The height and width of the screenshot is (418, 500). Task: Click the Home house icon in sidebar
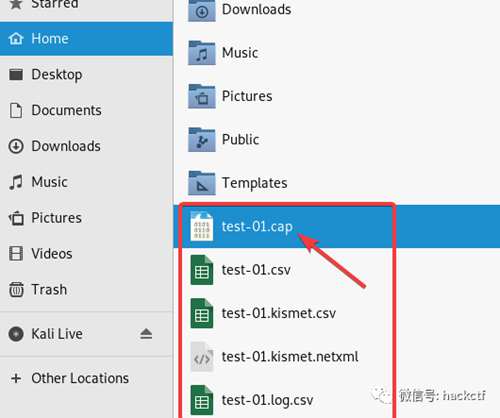tap(16, 39)
